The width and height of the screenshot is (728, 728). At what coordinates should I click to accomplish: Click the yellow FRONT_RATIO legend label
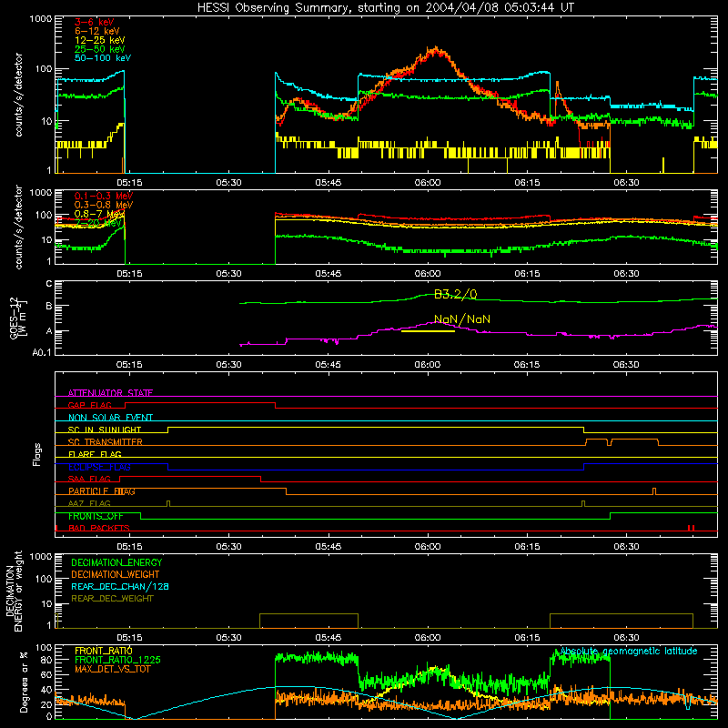coord(104,651)
